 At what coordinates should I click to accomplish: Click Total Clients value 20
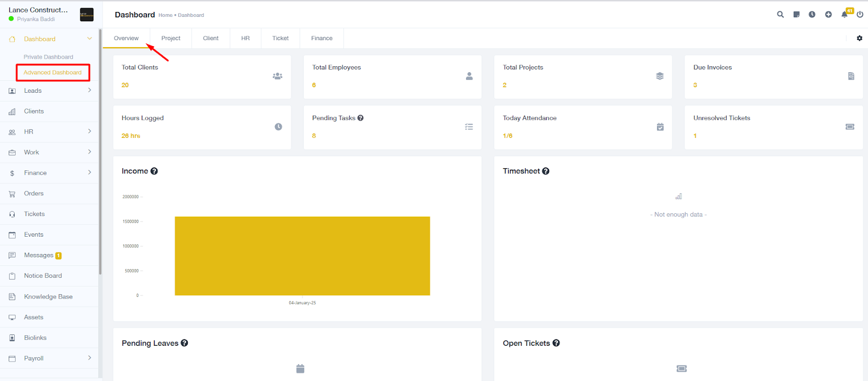(125, 85)
